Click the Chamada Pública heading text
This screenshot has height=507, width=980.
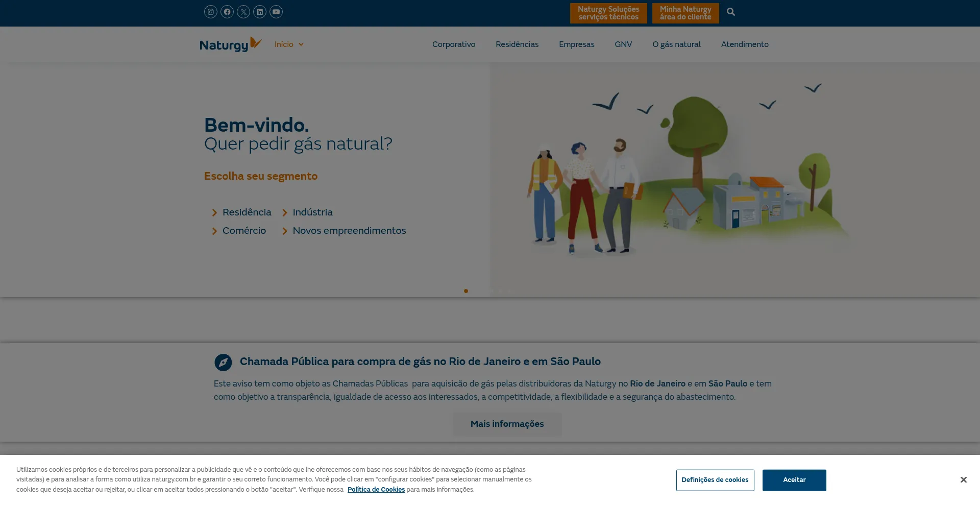(420, 361)
